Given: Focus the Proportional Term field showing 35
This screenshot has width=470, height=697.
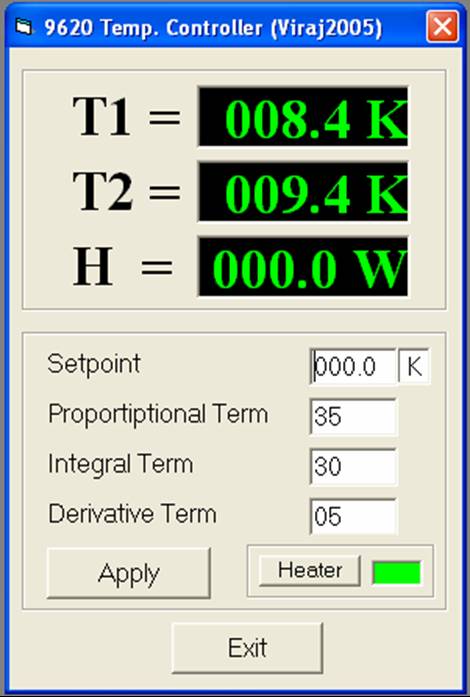Looking at the screenshot, I should pyautogui.click(x=353, y=417).
